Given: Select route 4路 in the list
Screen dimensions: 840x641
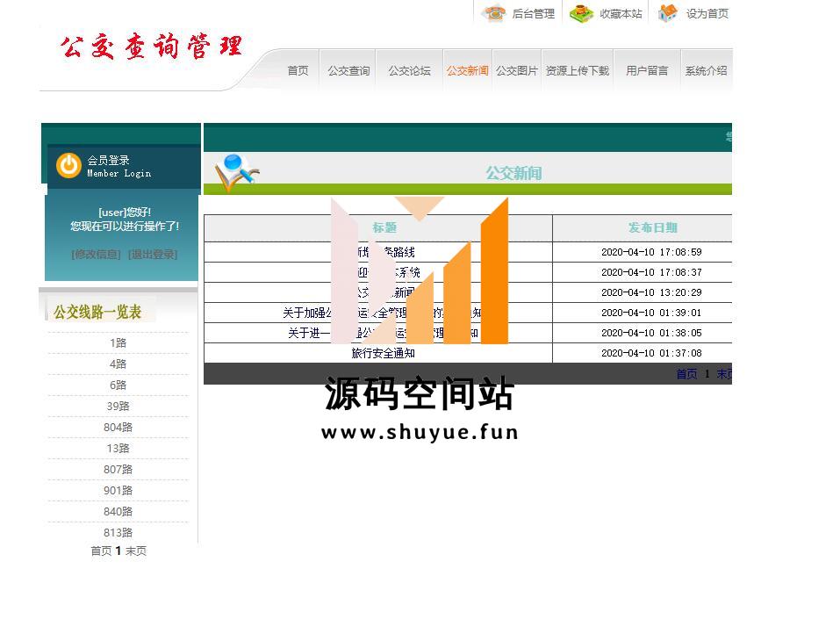Looking at the screenshot, I should pos(118,364).
